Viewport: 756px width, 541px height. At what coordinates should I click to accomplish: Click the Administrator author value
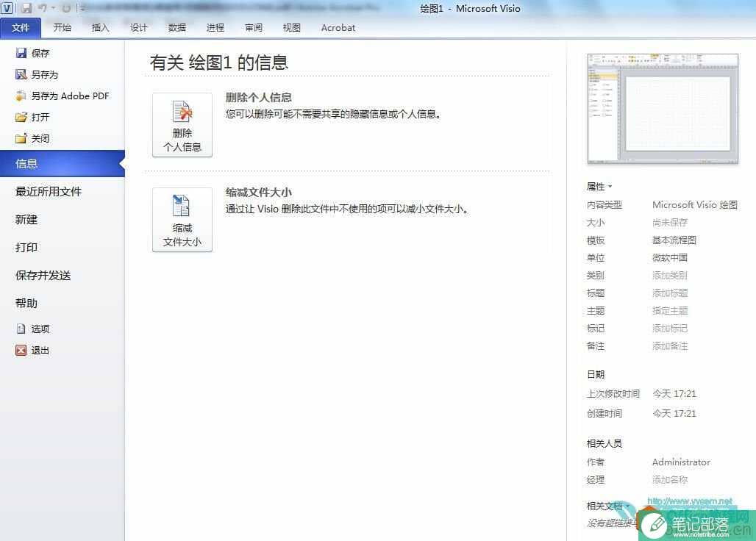tap(681, 462)
